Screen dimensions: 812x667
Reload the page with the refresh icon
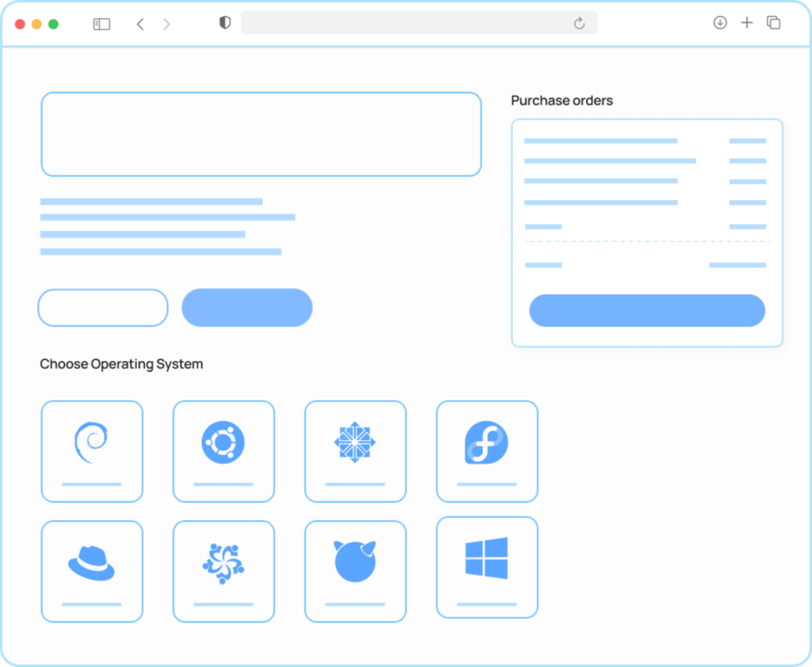579,24
